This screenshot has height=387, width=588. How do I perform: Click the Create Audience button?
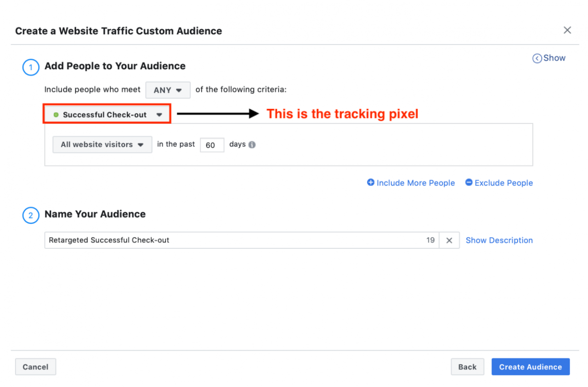(x=531, y=367)
